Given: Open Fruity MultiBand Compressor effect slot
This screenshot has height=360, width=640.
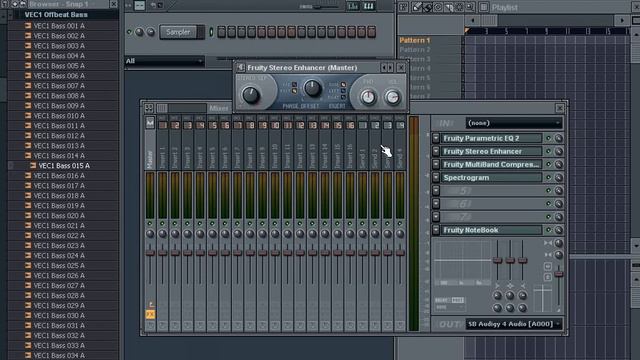Looking at the screenshot, I should (x=491, y=164).
